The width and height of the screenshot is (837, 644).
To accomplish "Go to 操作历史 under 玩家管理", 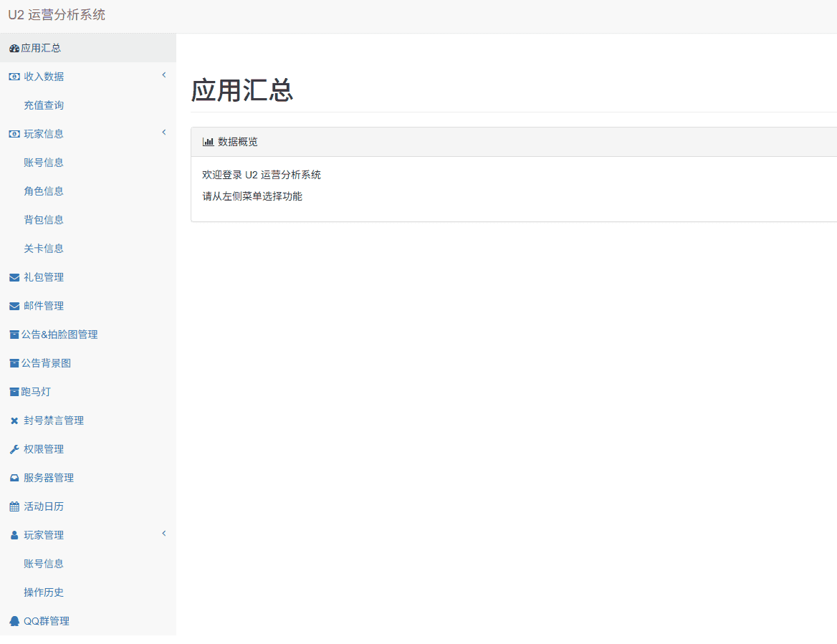I will [x=44, y=592].
